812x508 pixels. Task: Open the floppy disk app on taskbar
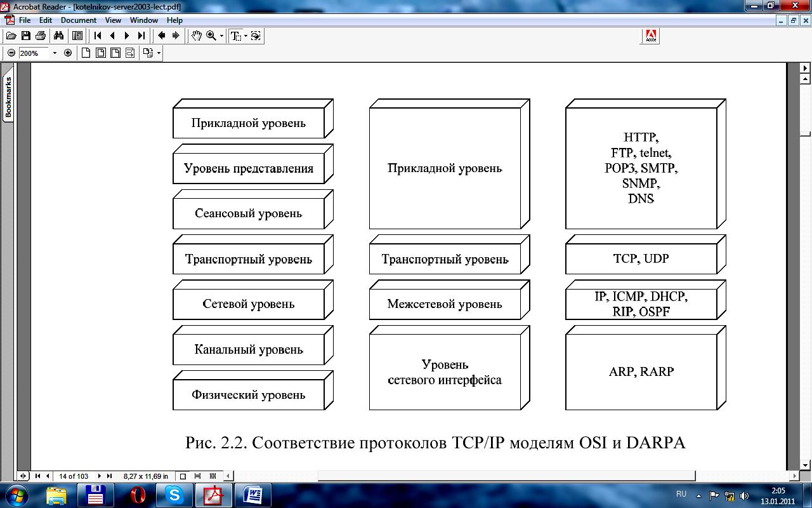95,495
